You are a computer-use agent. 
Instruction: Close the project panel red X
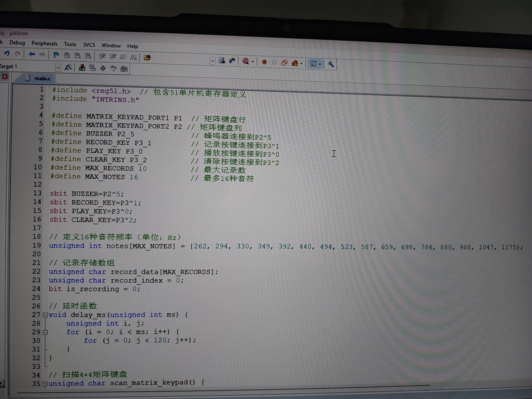pyautogui.click(x=5, y=77)
